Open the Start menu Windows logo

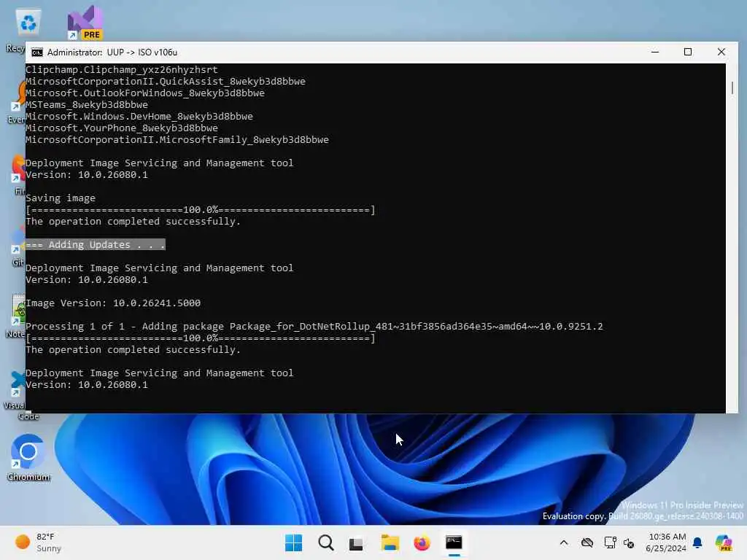293,542
